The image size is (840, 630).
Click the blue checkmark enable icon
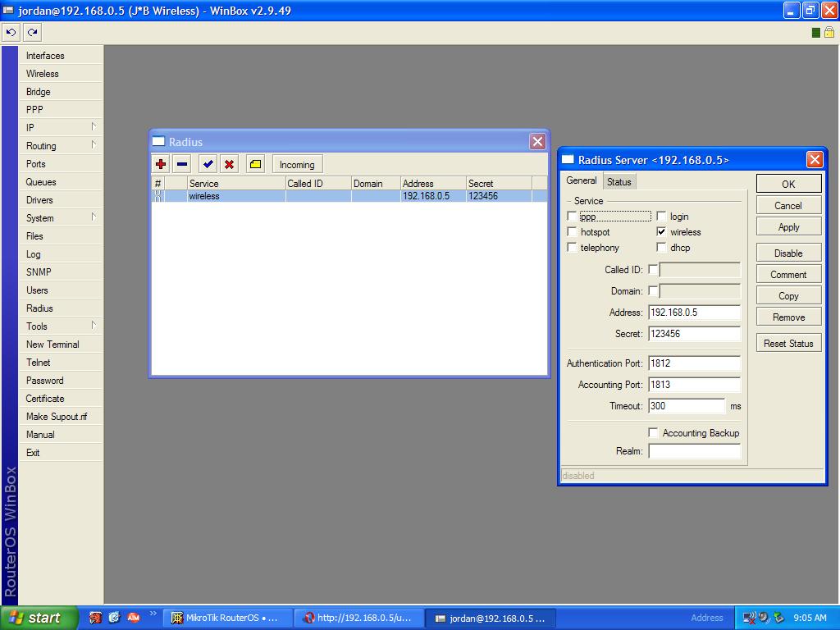click(x=208, y=164)
